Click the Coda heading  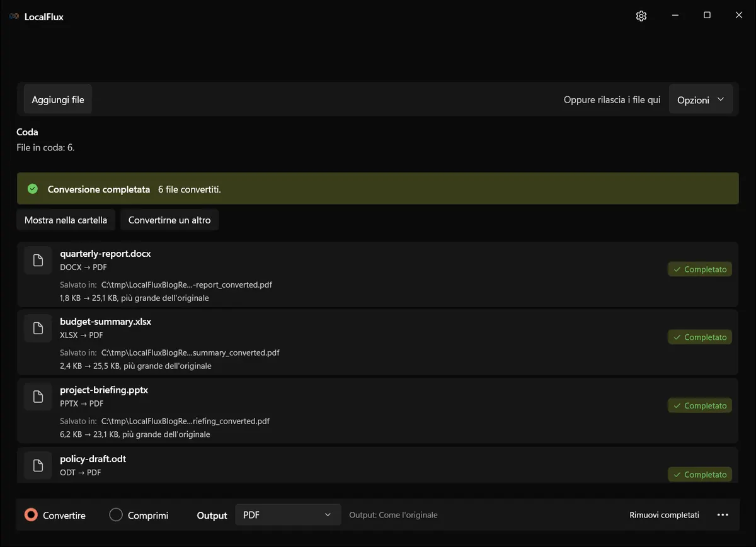(x=27, y=132)
